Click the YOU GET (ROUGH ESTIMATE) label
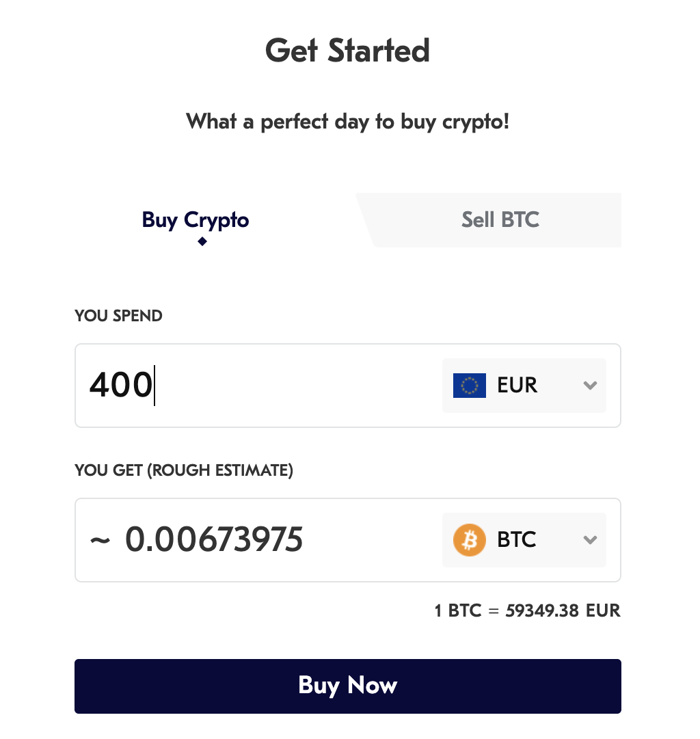 coord(184,470)
